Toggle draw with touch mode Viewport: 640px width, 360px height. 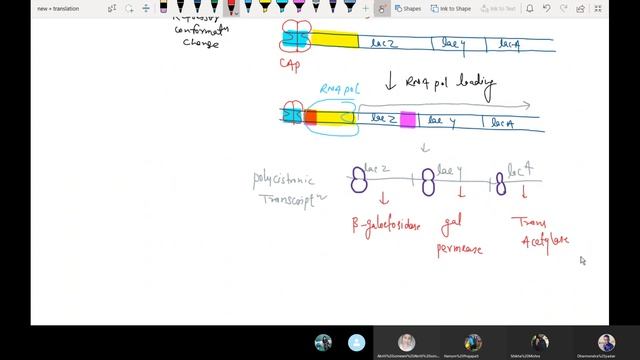[382, 8]
